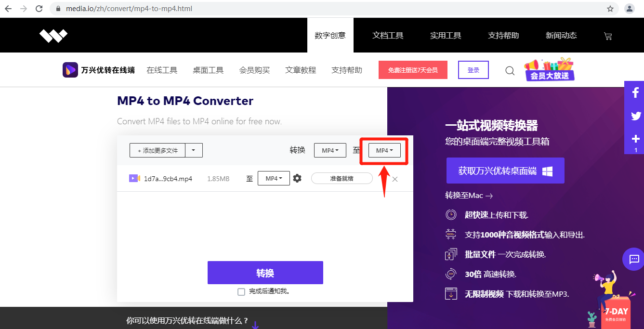Switch to the 数字创意 tab
This screenshot has width=644, height=329.
click(x=330, y=35)
